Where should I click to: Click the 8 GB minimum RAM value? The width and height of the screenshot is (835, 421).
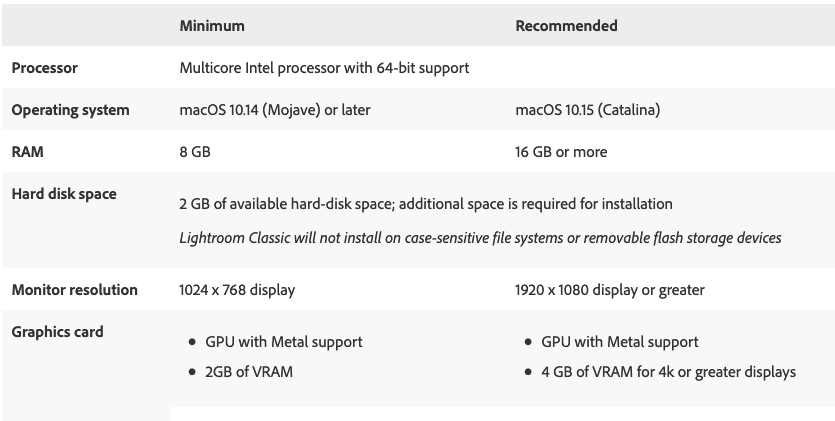coord(194,152)
